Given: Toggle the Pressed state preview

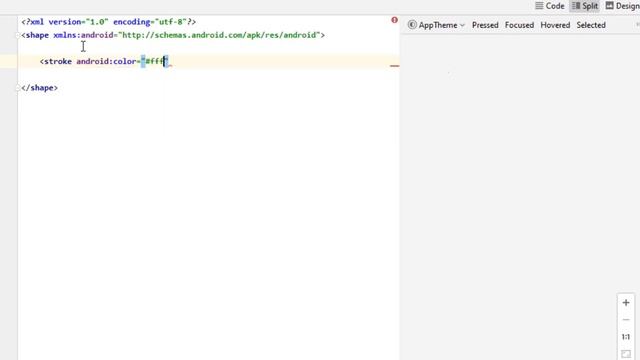Looking at the screenshot, I should pyautogui.click(x=485, y=25).
